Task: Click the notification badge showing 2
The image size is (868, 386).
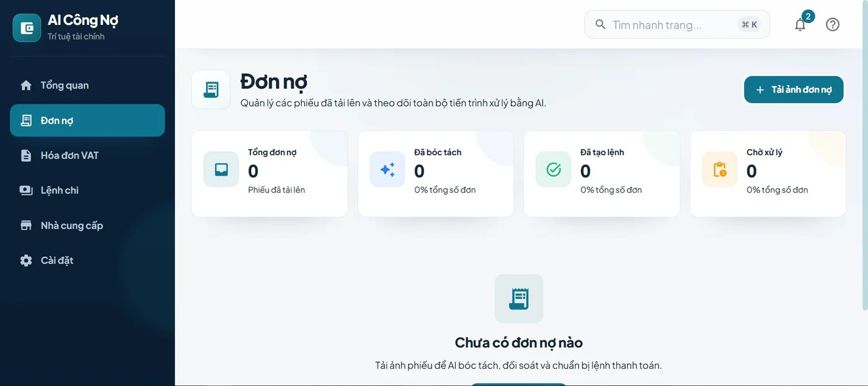Action: click(808, 16)
